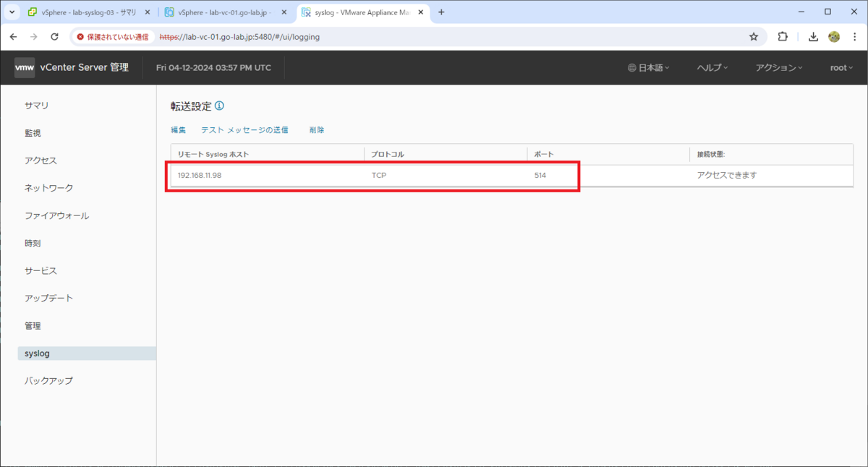Screen dimensions: 868x467
Task: Click the 編集 link
Action: (x=179, y=130)
